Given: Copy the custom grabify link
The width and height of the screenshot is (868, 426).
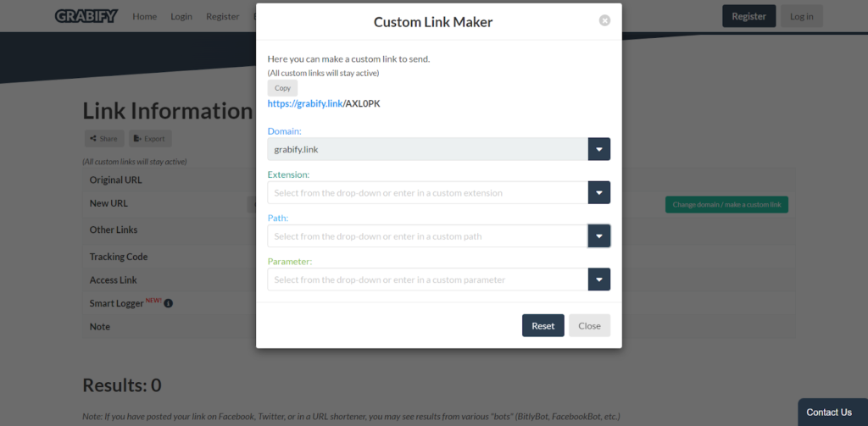Looking at the screenshot, I should click(282, 88).
